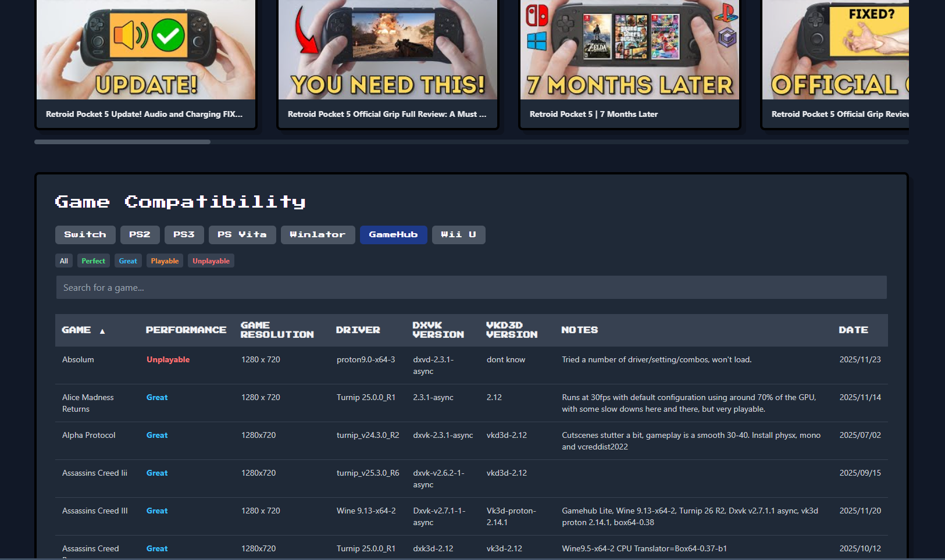Screen dimensions: 945x560
Task: Click the Wine 9.13-x64-2 driver cell
Action: [x=366, y=511]
